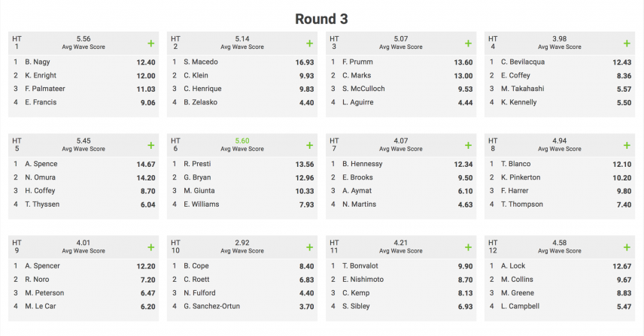The height and width of the screenshot is (336, 644).
Task: Click Heat 8 green plus icon
Action: click(627, 145)
